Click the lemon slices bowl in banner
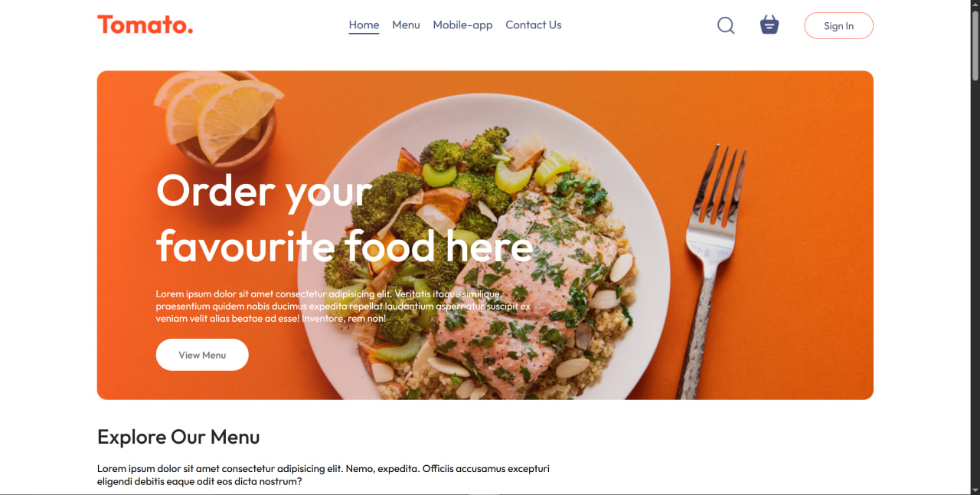 (x=218, y=117)
